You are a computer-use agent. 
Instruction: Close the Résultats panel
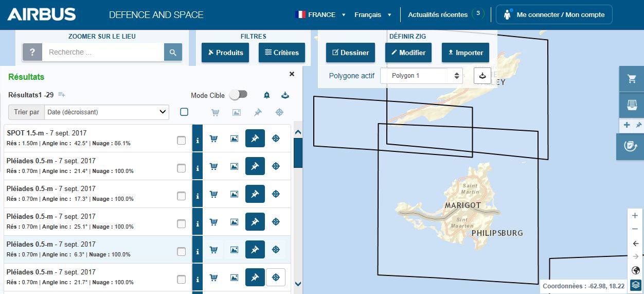point(292,74)
